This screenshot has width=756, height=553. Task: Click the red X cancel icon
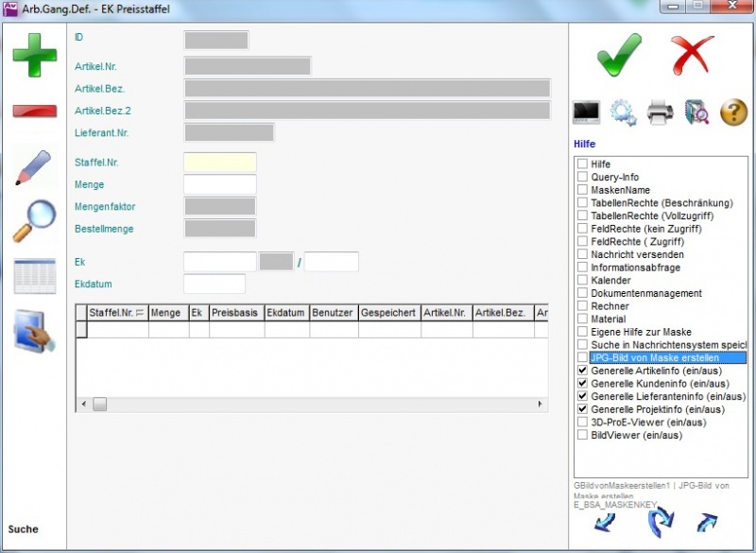pos(693,55)
